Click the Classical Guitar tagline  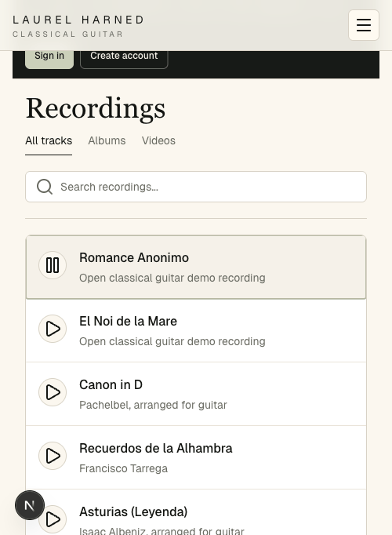tap(68, 34)
